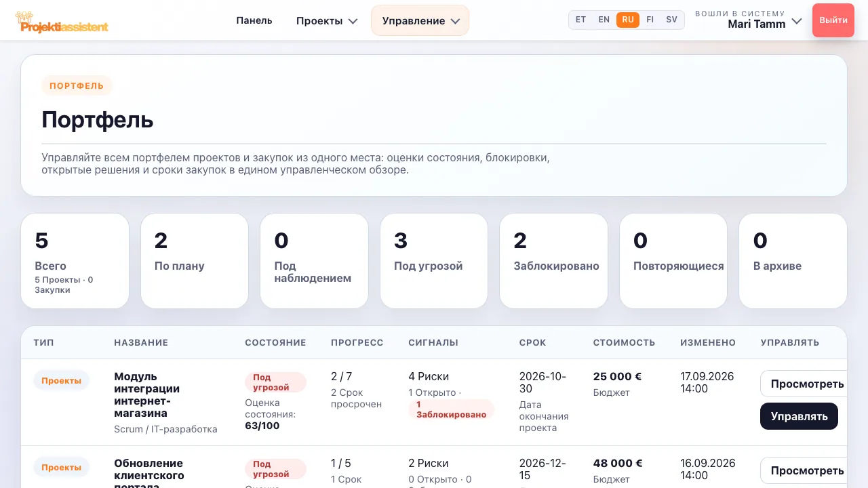The image size is (868, 488).
Task: Click the Обновление клиентского портала project name
Action: pyautogui.click(x=149, y=472)
